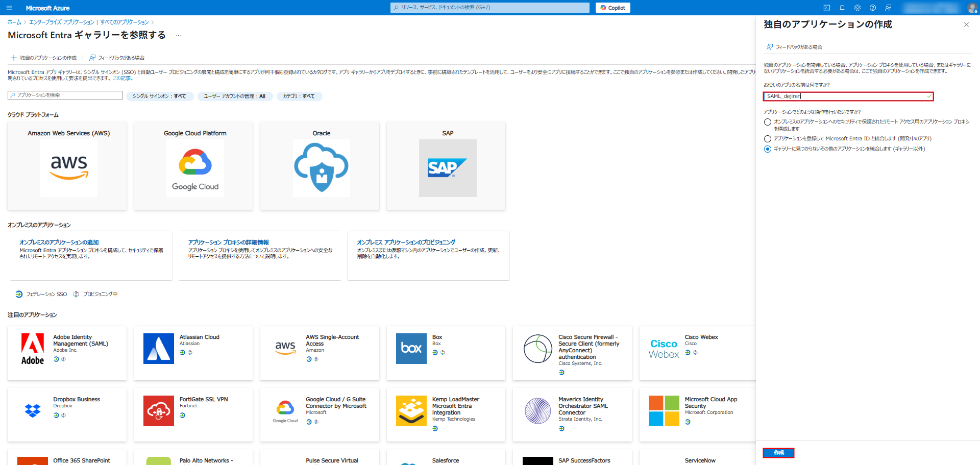
Task: Click the plus icon to create own application
Action: tap(14, 58)
